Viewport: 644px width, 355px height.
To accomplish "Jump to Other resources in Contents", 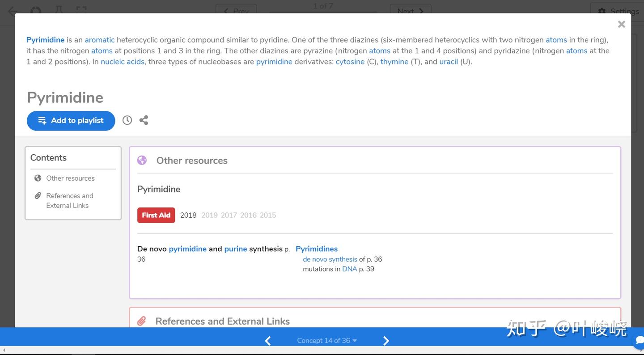I will pos(70,178).
